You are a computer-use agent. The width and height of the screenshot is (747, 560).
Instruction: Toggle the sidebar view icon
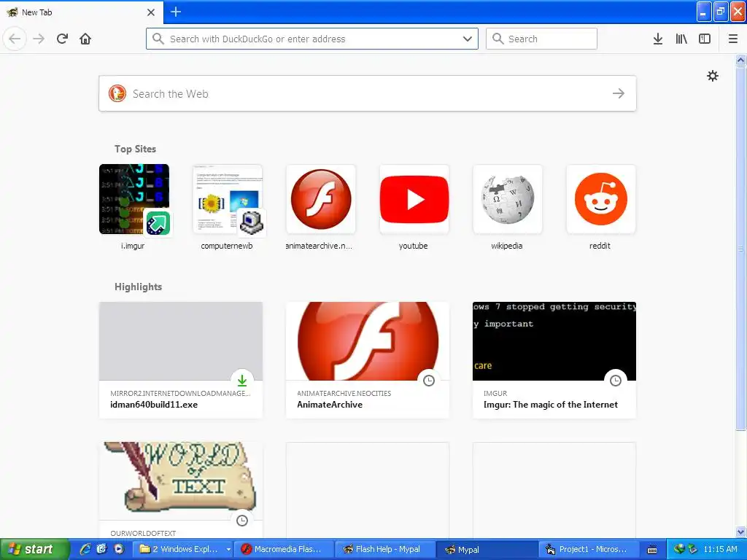point(705,39)
